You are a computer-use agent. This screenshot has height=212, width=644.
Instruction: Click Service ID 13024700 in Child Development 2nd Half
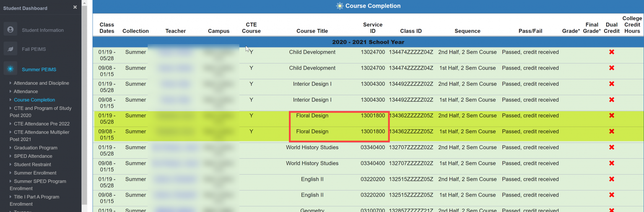click(373, 52)
